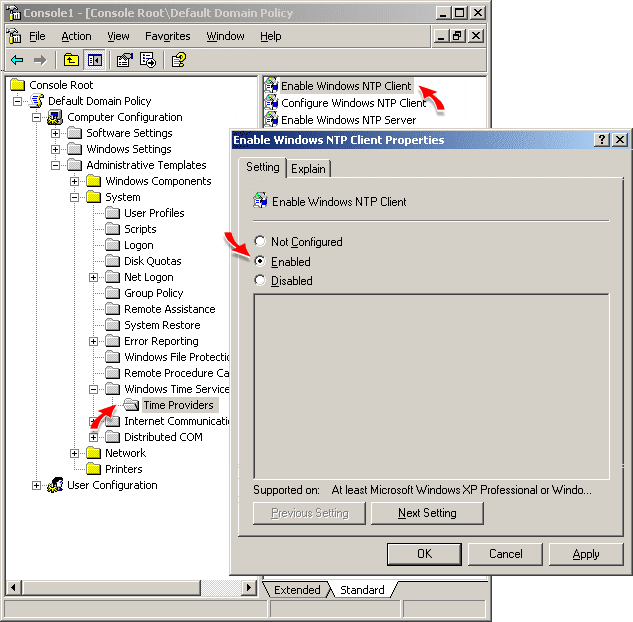Click the Scripts folder icon
Image resolution: width=633 pixels, height=622 pixels.
point(113,229)
